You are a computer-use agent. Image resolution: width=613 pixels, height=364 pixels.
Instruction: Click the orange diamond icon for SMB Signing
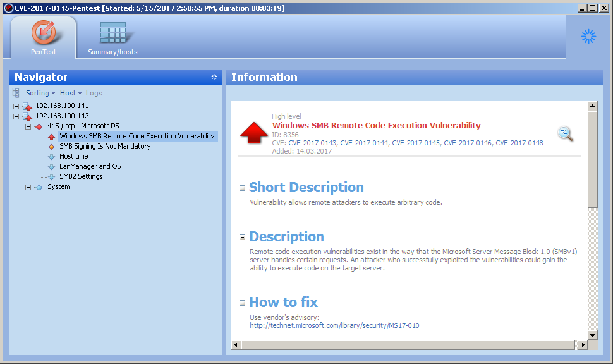[52, 147]
